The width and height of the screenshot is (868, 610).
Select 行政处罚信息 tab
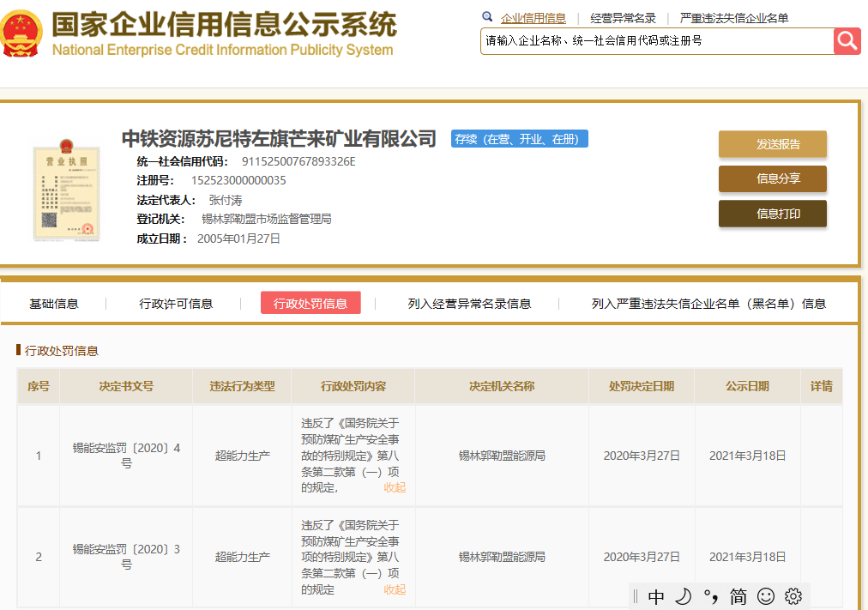coord(310,303)
